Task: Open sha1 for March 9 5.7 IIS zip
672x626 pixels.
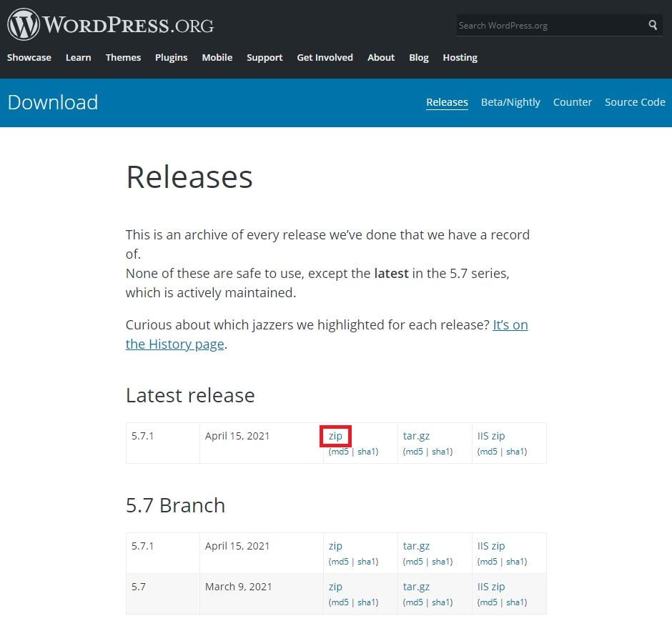Action: coord(515,602)
